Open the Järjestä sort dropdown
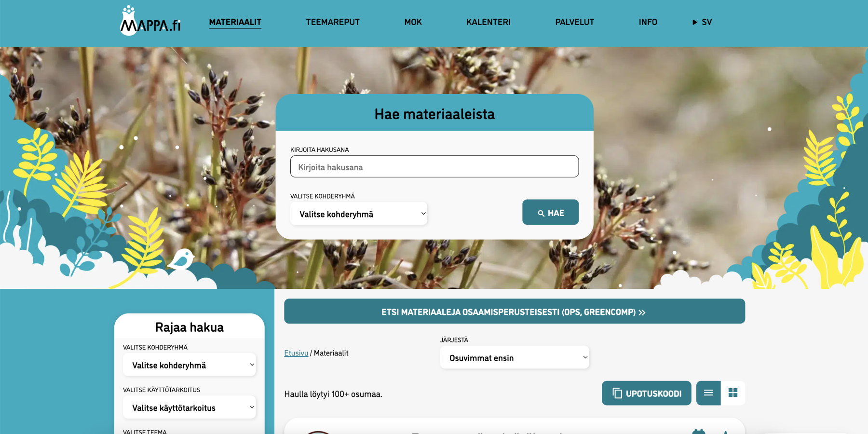Viewport: 868px width, 434px height. click(x=515, y=357)
